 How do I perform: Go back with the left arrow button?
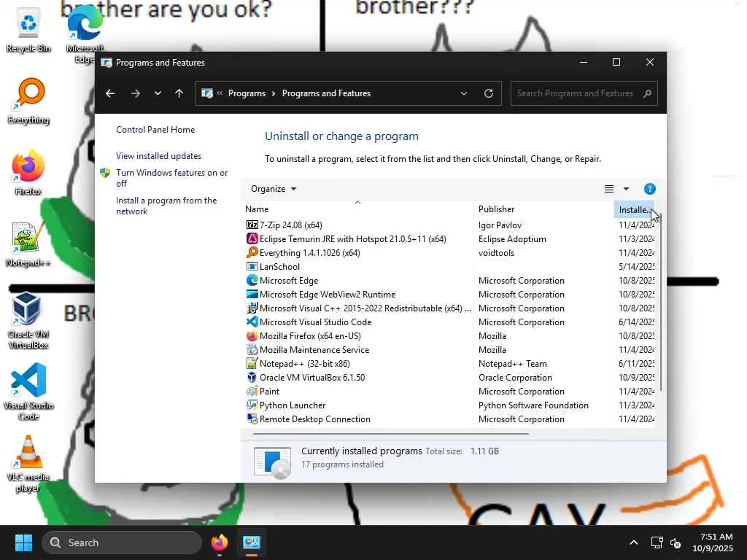110,93
